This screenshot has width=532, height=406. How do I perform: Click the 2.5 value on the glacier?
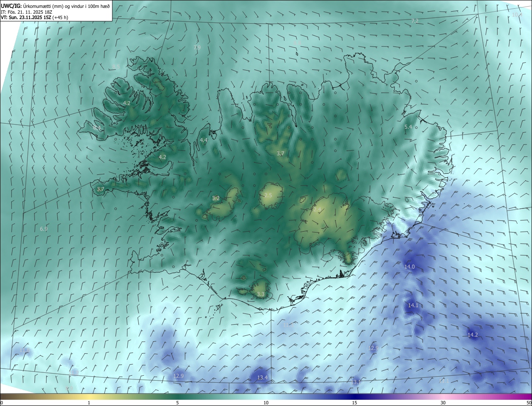click(x=268, y=195)
